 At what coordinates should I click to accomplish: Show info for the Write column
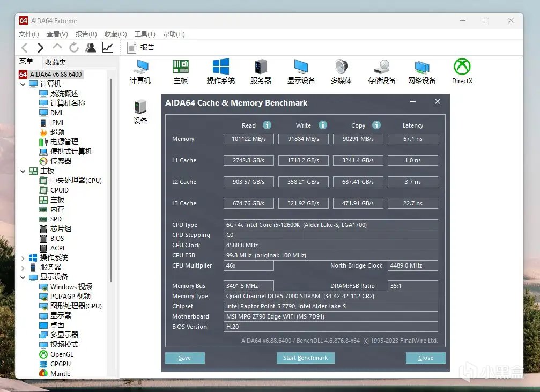(322, 125)
